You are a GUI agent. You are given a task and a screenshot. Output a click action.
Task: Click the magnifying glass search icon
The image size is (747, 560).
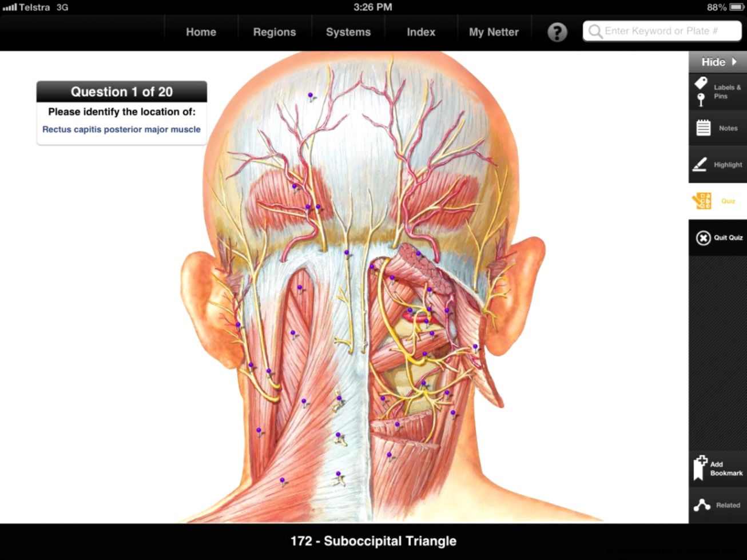tap(595, 31)
